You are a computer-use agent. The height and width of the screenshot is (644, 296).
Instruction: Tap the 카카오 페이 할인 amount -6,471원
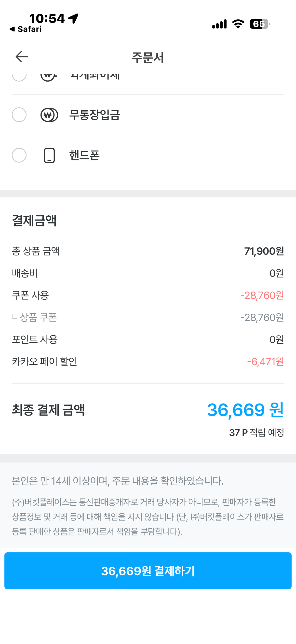[265, 362]
